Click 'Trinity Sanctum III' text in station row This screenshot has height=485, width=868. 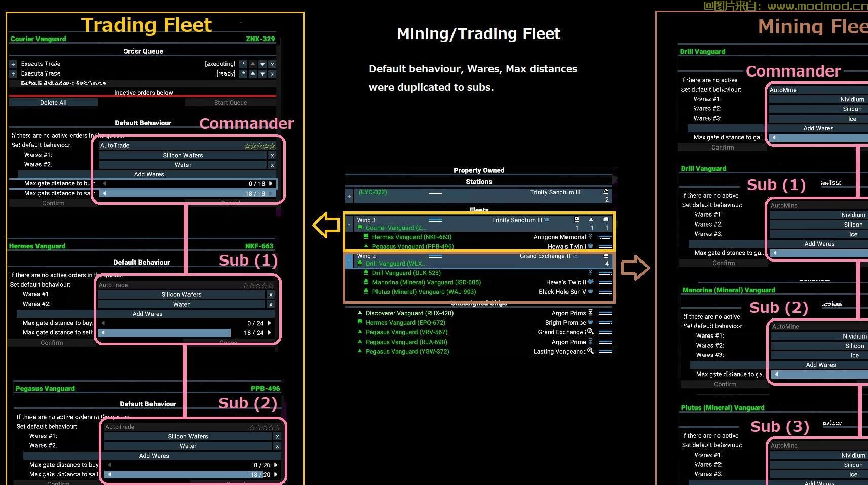(555, 192)
